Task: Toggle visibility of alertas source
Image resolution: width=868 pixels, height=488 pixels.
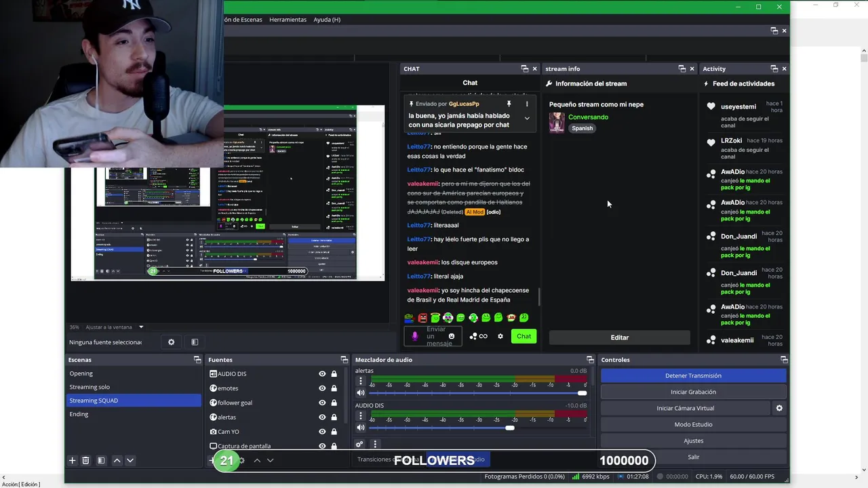Action: pyautogui.click(x=322, y=417)
